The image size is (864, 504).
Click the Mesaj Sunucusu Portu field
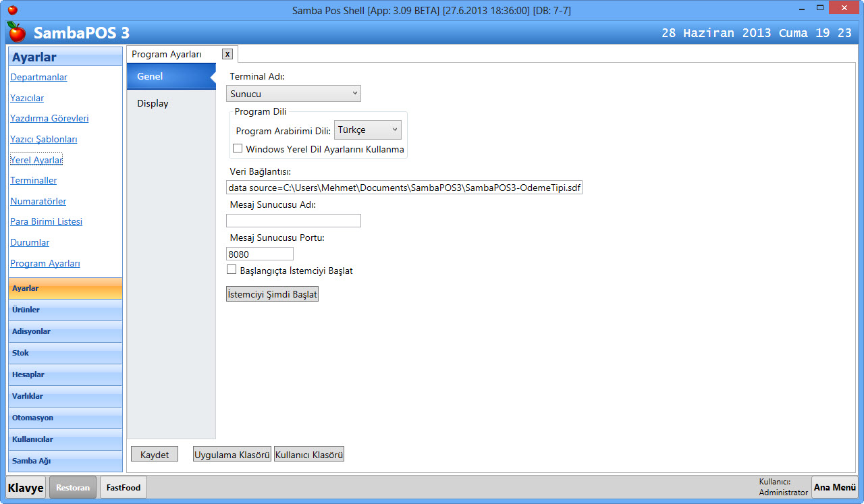260,254
